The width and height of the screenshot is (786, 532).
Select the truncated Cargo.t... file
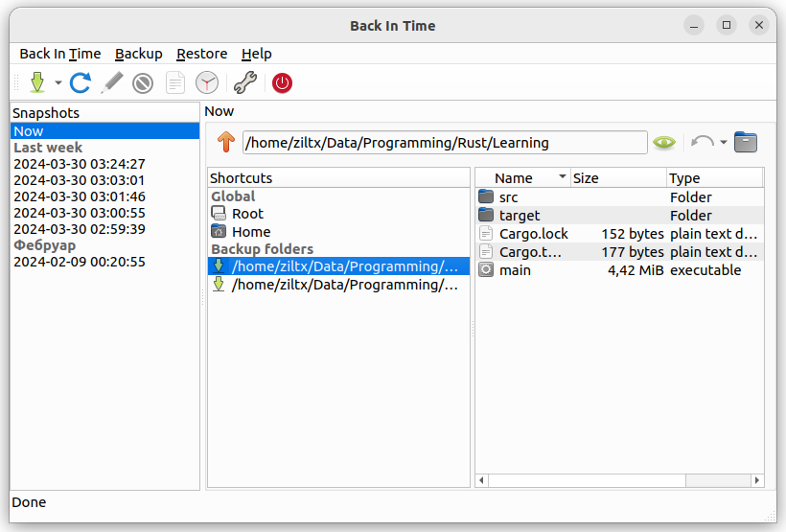(619, 252)
